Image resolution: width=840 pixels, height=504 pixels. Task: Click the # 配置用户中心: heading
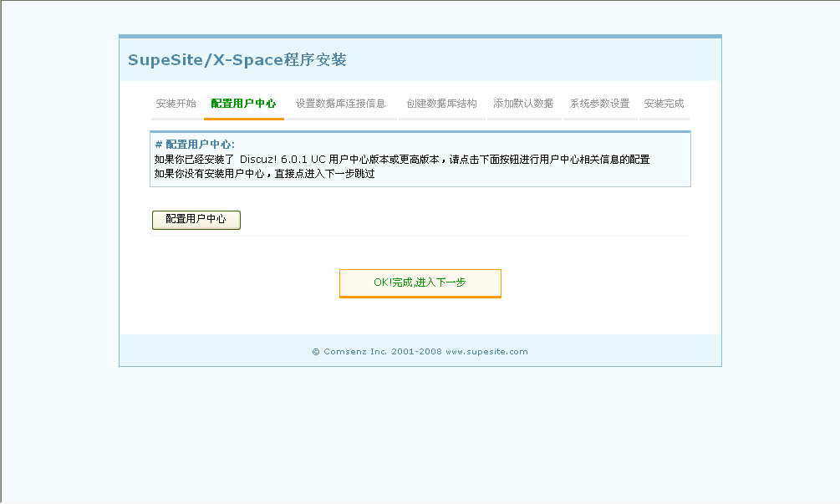195,145
